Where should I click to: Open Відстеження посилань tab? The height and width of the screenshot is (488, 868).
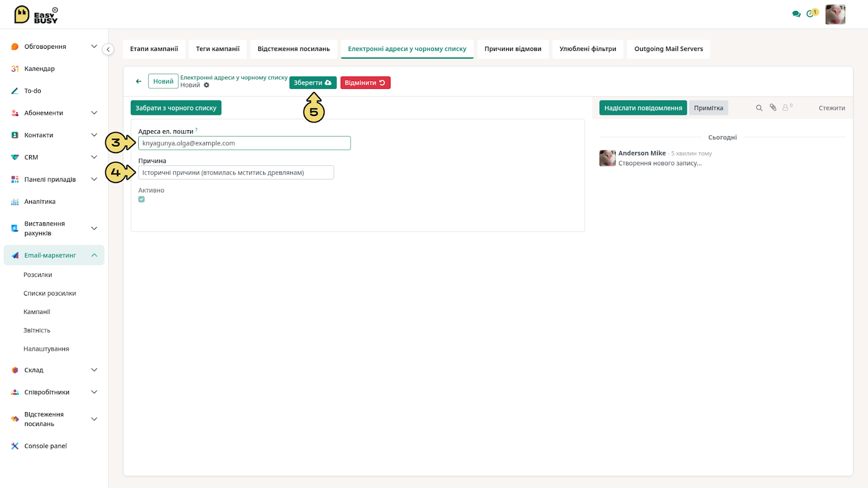(293, 49)
